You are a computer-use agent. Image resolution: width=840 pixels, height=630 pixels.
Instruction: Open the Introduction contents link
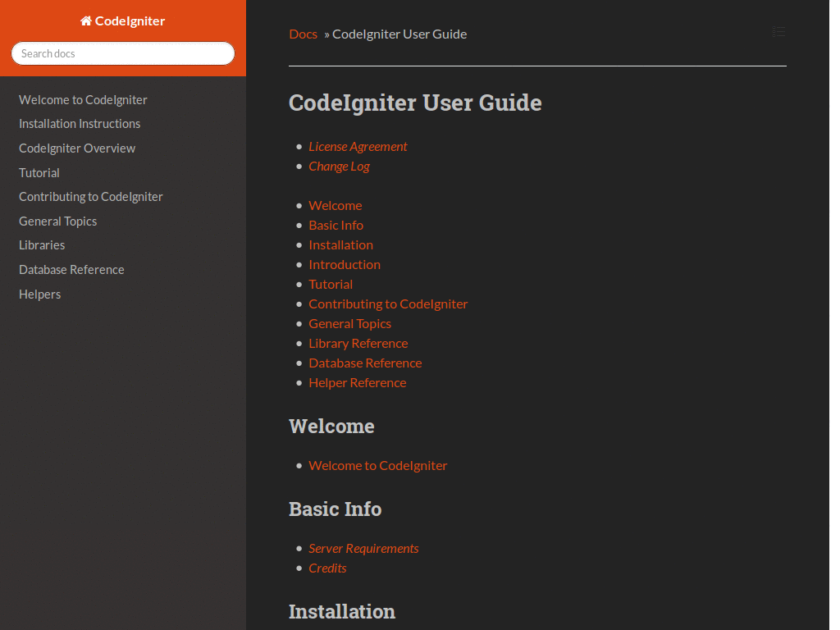[345, 265]
